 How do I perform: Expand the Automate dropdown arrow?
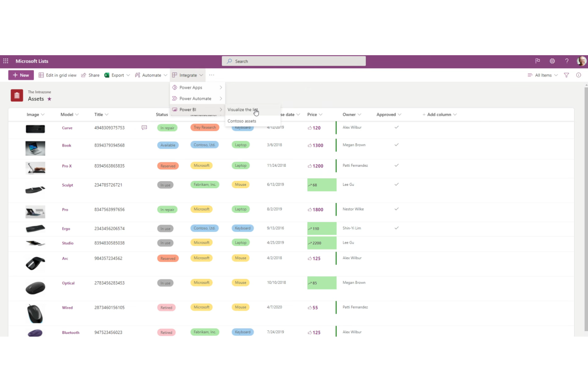pyautogui.click(x=165, y=75)
